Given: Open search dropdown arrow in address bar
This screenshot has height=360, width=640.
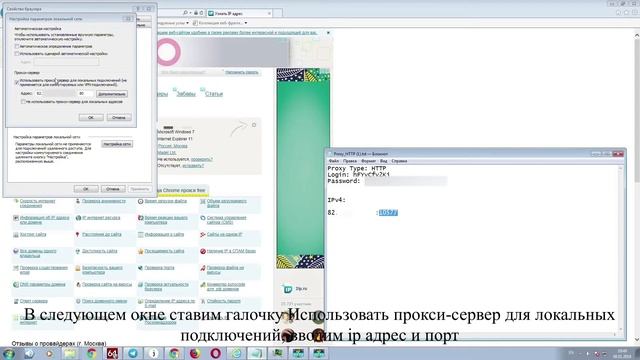Looking at the screenshot, I should (190, 13).
